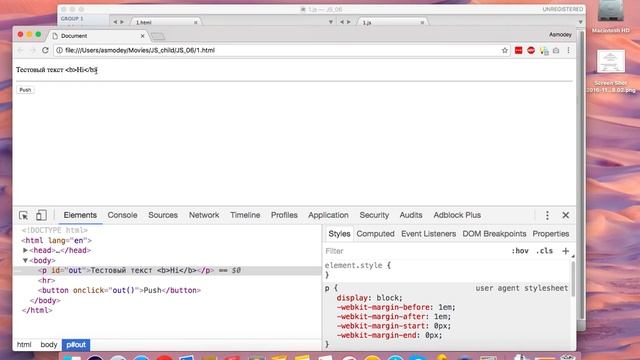The image size is (640, 360).
Task: Click the site information icon in address bar
Action: point(59,50)
